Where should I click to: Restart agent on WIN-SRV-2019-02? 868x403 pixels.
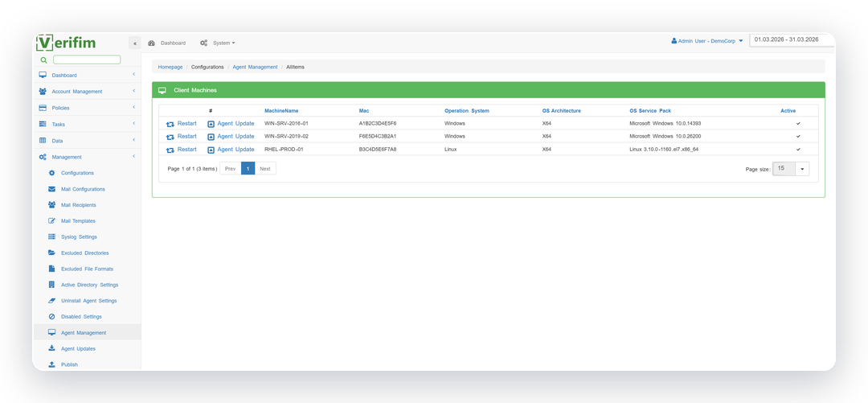click(x=181, y=137)
